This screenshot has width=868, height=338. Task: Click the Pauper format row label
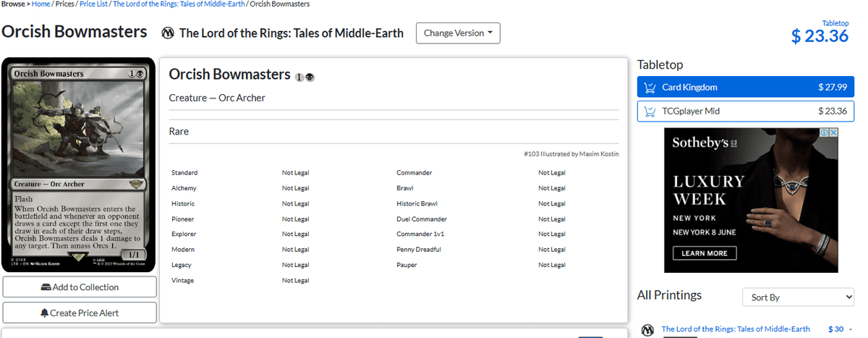point(407,265)
